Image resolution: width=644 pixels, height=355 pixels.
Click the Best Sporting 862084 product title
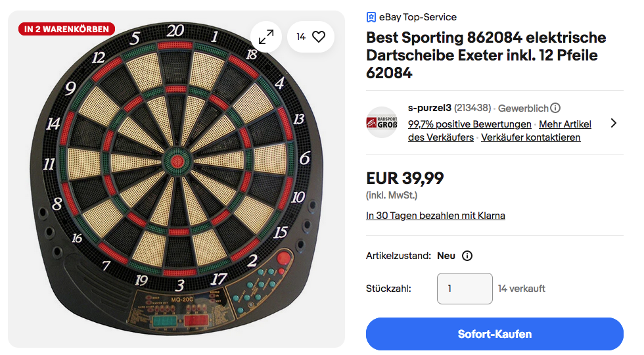click(486, 55)
